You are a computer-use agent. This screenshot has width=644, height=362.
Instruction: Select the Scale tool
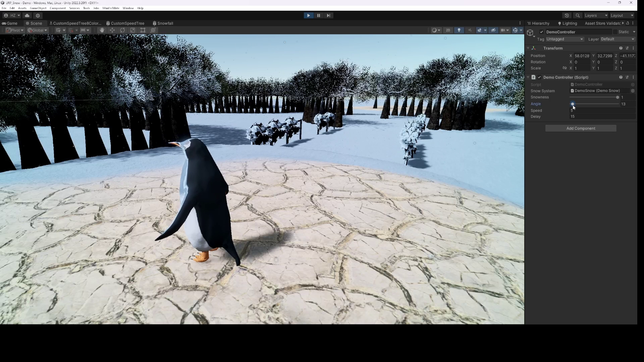(x=133, y=30)
